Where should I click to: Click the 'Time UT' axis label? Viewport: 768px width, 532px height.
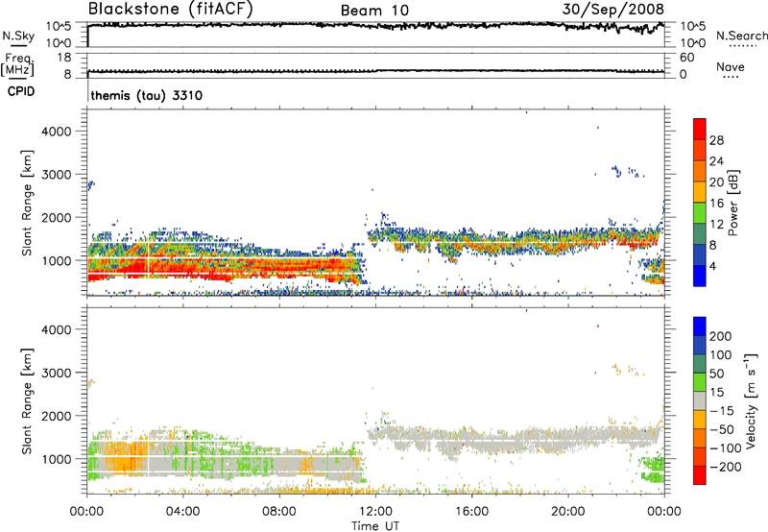click(x=375, y=526)
